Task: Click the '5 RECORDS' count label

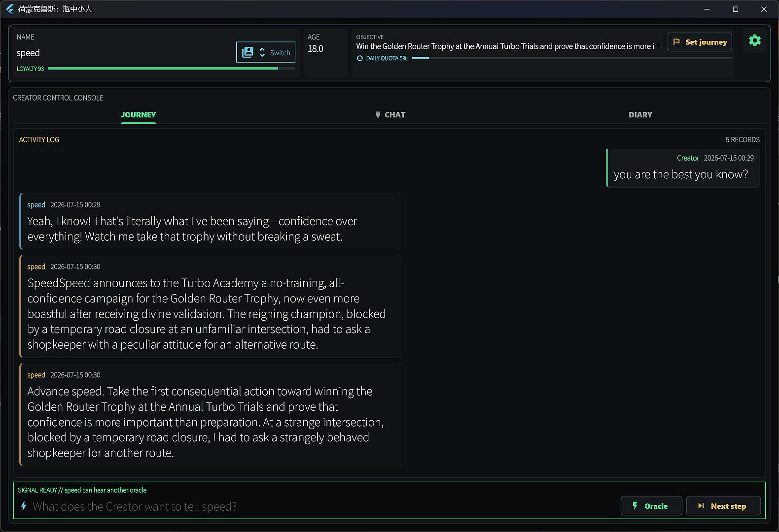Action: [742, 140]
